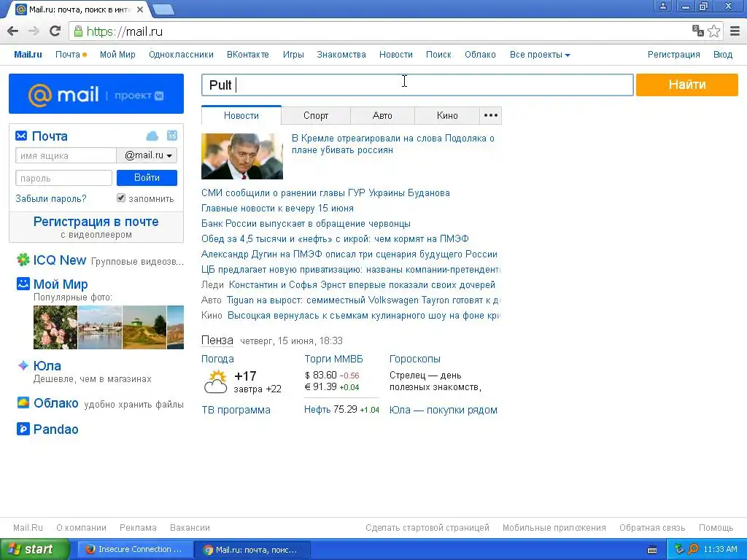Screen dimensions: 747x560
Task: Click Нефть 75.29 quote
Action: click(341, 410)
